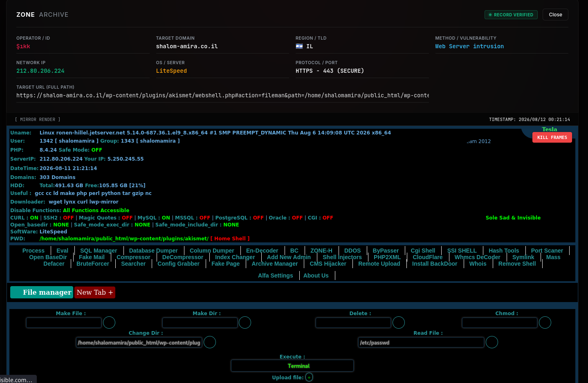Open Config Grabber

click(x=179, y=264)
